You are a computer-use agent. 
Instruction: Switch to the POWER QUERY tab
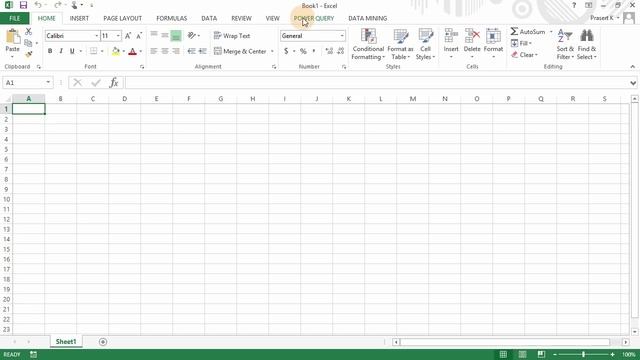pyautogui.click(x=313, y=18)
